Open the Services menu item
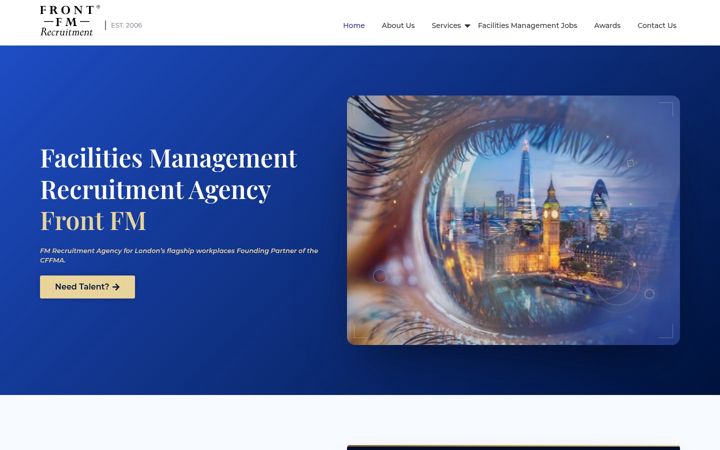Image resolution: width=720 pixels, height=450 pixels. [x=446, y=26]
